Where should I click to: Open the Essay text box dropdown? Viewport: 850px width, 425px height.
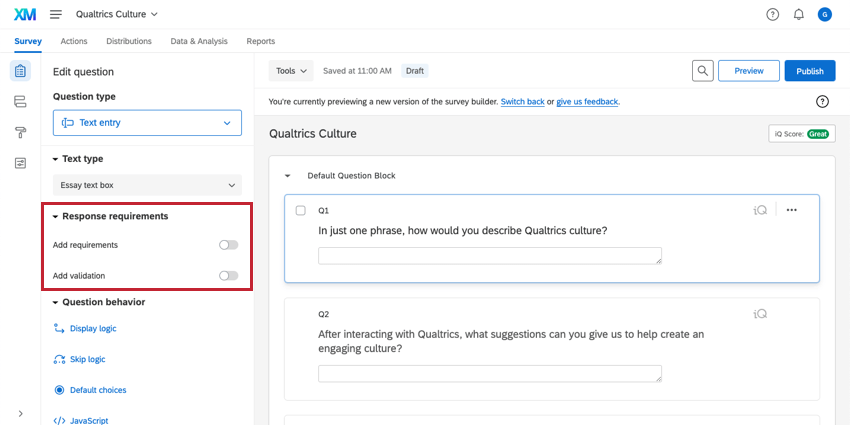(147, 185)
